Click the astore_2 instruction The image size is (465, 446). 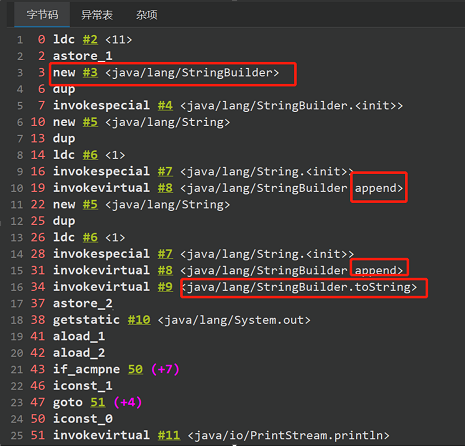[x=83, y=304]
